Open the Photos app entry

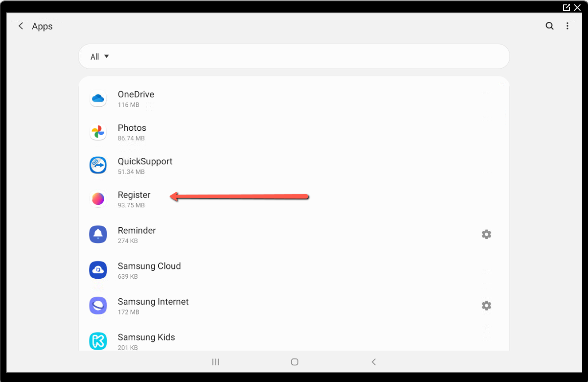tap(294, 132)
